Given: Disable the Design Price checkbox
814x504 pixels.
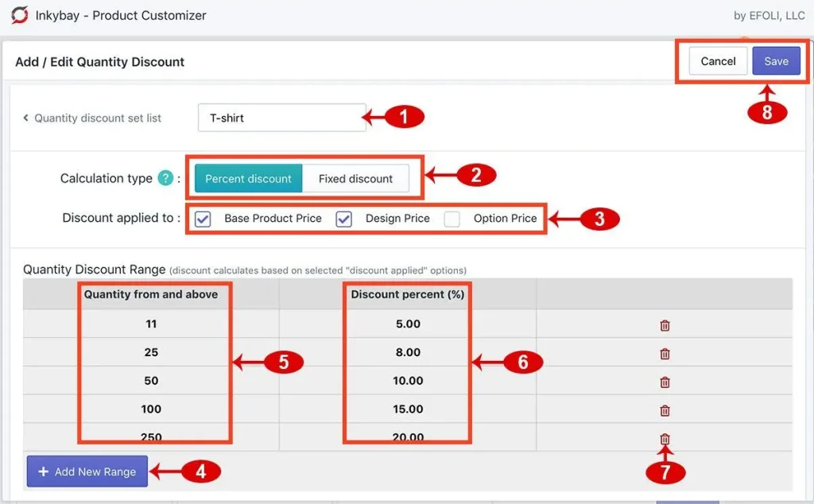Looking at the screenshot, I should pos(345,218).
